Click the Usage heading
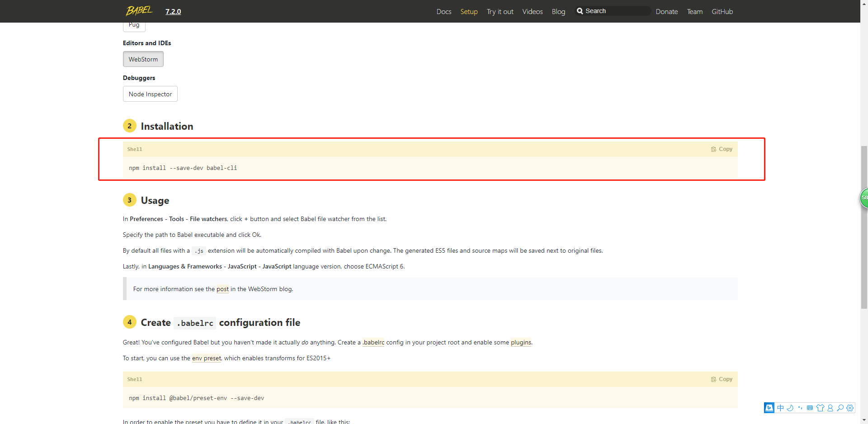Image resolution: width=868 pixels, height=424 pixels. coord(155,200)
